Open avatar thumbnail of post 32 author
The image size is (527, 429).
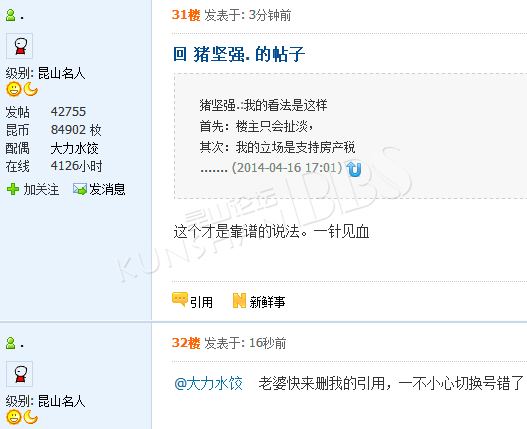tap(20, 374)
